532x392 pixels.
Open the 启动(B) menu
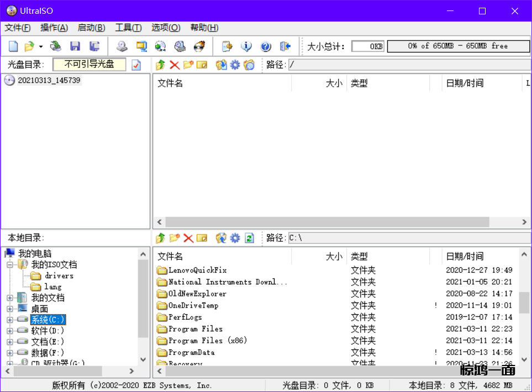[91, 28]
